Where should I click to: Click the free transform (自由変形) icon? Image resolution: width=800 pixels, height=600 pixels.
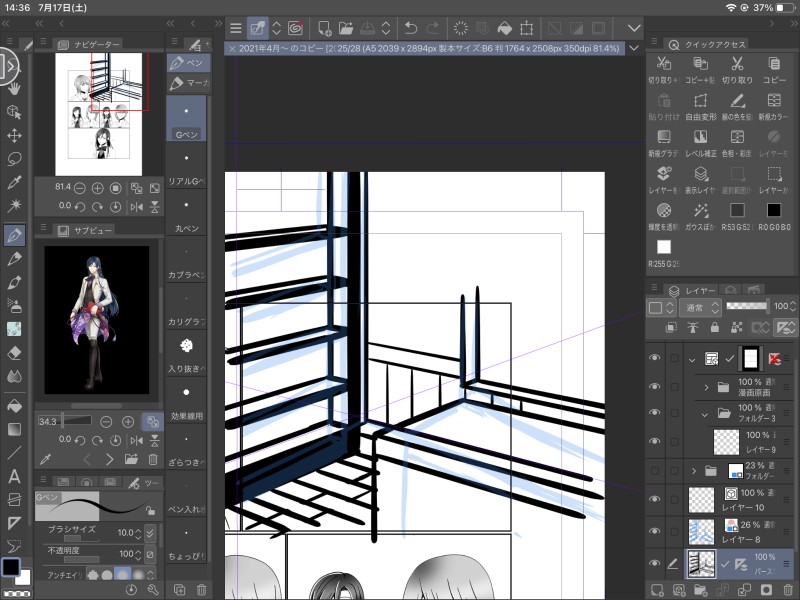point(700,101)
